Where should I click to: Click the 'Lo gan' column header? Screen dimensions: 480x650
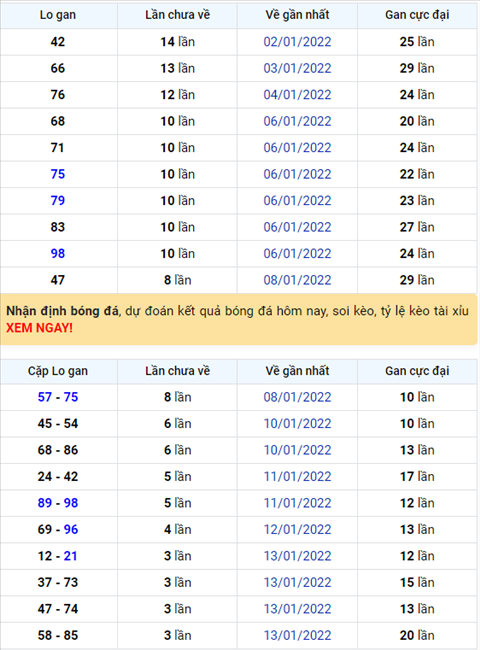58,15
